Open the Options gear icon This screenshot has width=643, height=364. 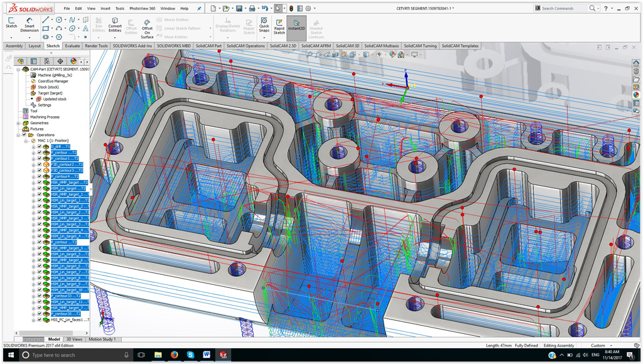tap(308, 8)
